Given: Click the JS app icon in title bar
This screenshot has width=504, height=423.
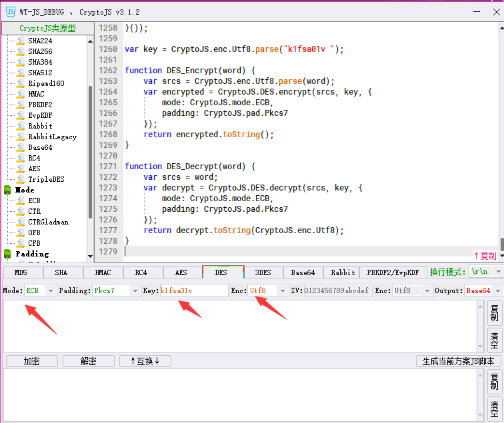Looking at the screenshot, I should click(x=10, y=11).
